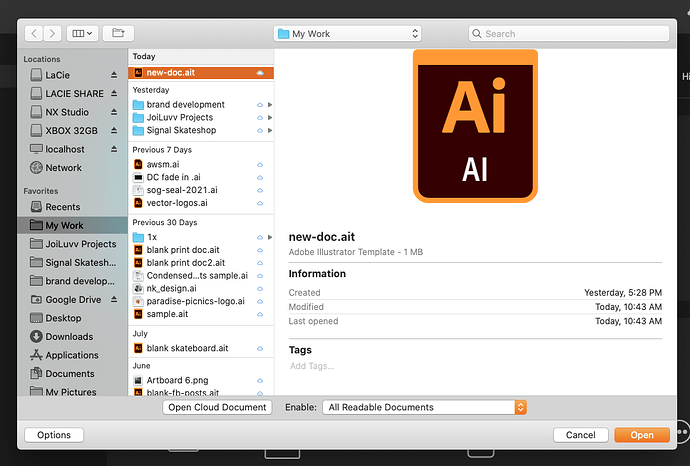Click cloud icon next to sample.ait

260,315
